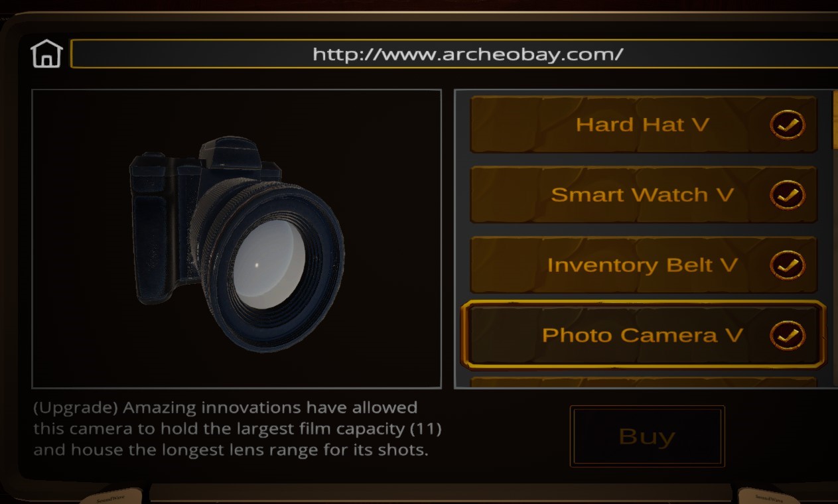Choose Inventory Belt V from the list
Image resolution: width=838 pixels, height=504 pixels.
coord(644,265)
